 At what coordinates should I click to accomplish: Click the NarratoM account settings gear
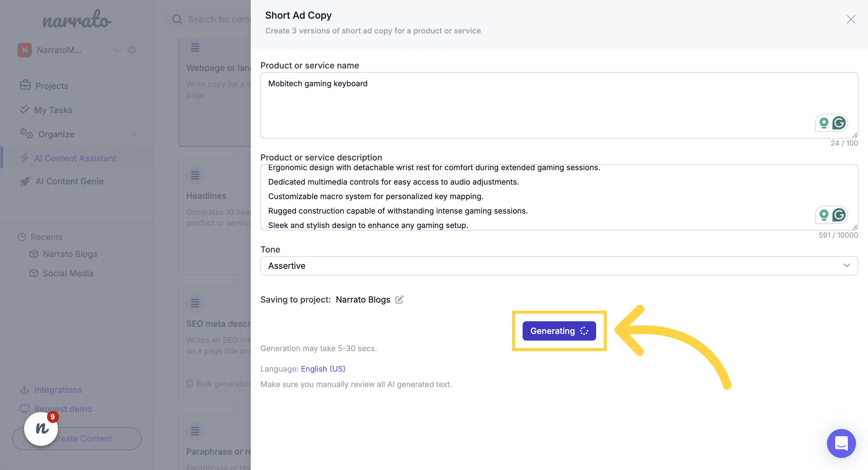coord(132,50)
